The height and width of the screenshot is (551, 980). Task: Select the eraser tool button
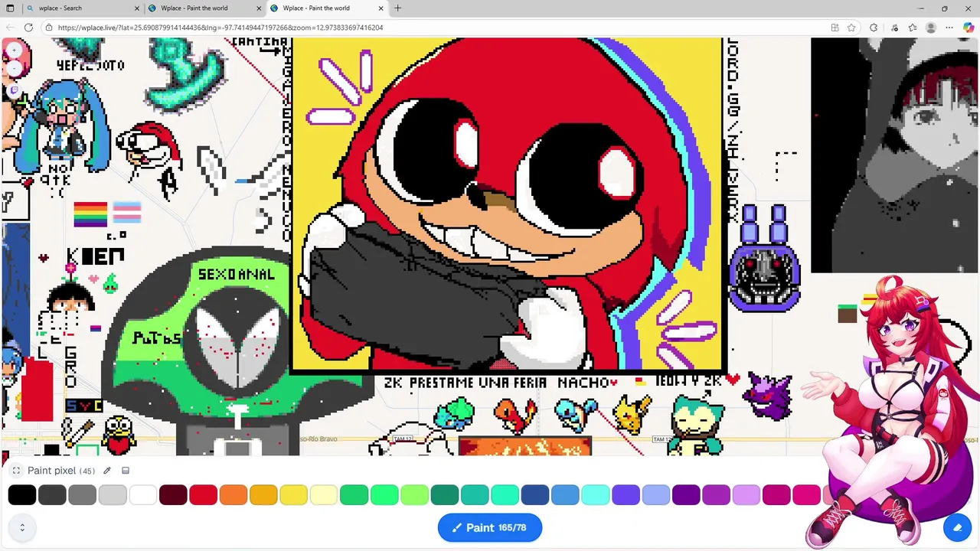coord(957,527)
